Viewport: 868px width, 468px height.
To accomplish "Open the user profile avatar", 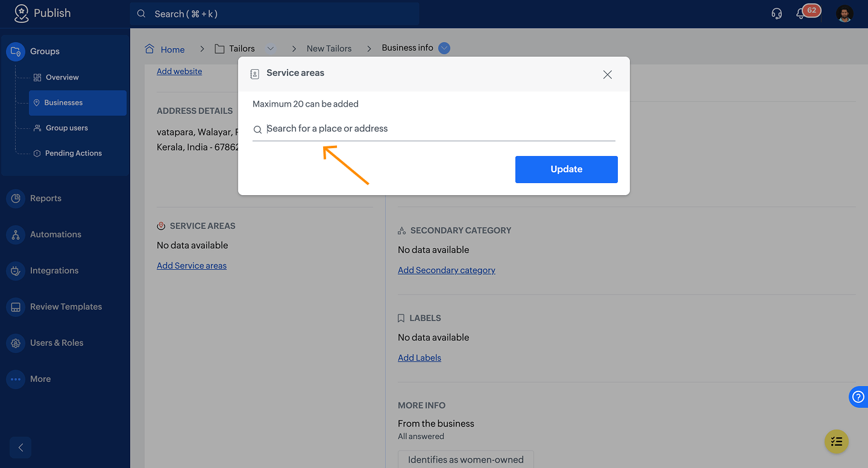I will pyautogui.click(x=845, y=14).
